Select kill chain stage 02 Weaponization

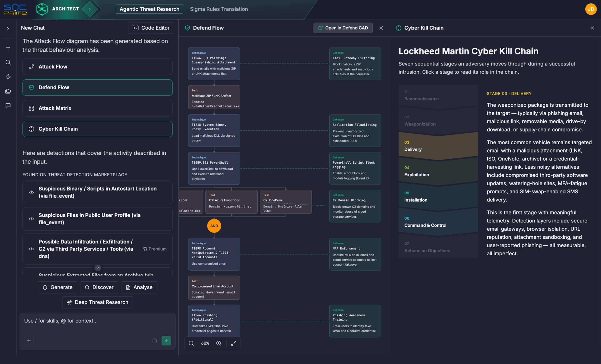pyautogui.click(x=438, y=121)
